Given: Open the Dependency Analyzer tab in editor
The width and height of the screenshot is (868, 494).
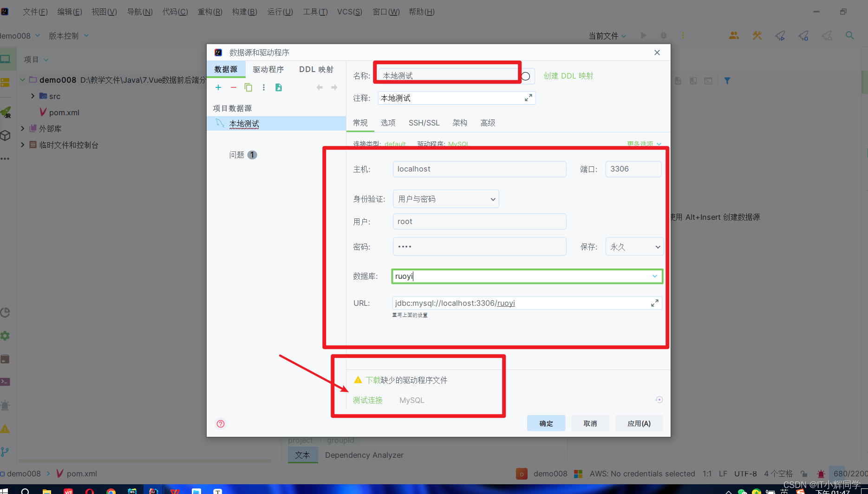Looking at the screenshot, I should (x=364, y=455).
